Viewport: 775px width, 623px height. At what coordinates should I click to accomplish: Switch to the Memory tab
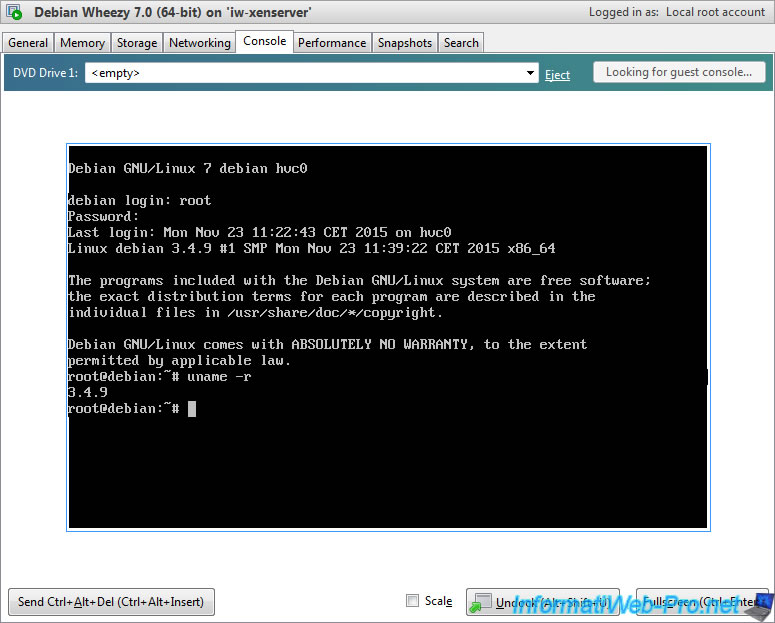coord(83,43)
